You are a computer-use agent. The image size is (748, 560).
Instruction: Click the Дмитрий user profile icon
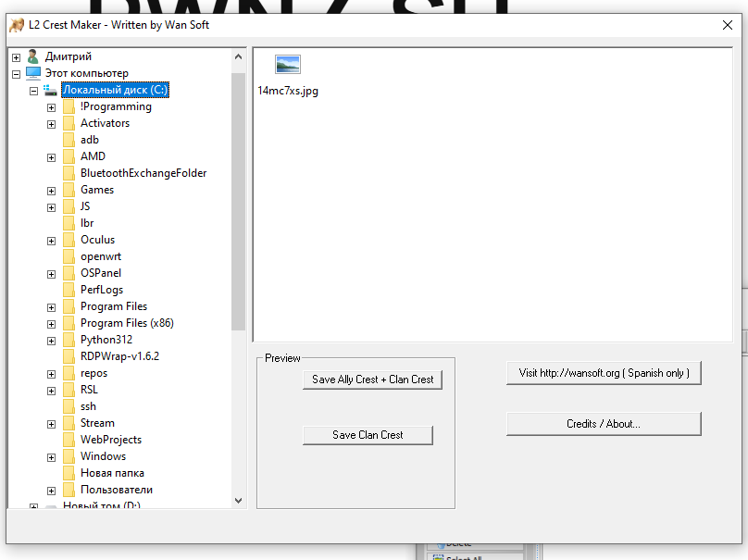coord(33,56)
